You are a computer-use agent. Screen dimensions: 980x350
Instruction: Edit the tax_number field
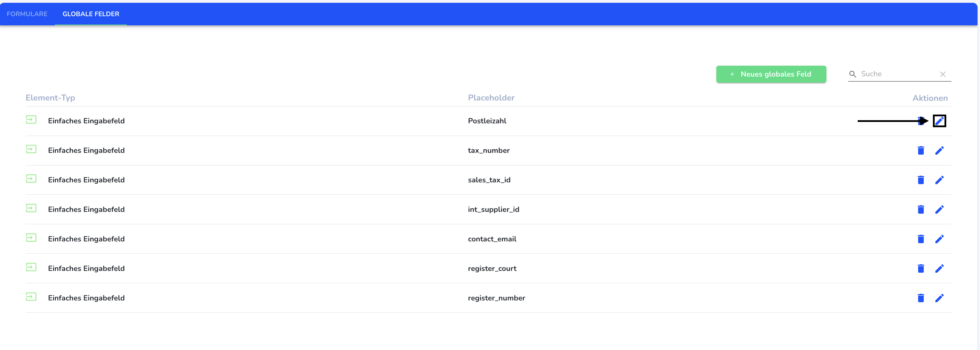point(939,151)
